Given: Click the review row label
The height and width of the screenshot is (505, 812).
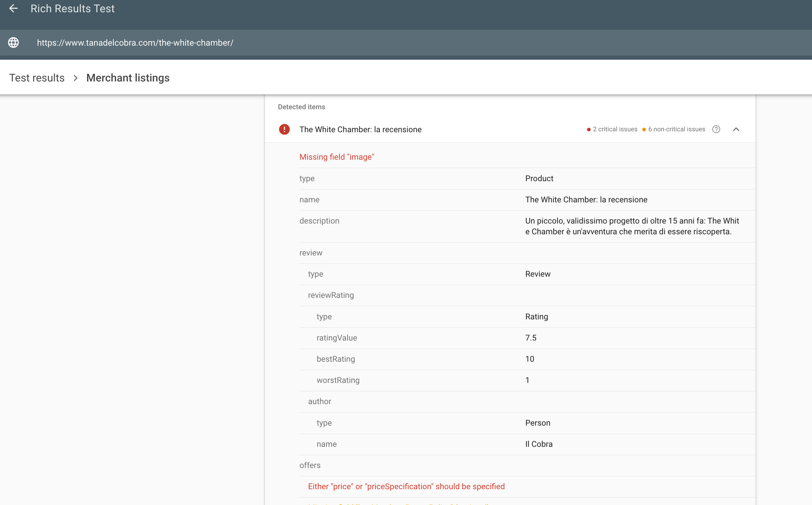Looking at the screenshot, I should [x=311, y=253].
